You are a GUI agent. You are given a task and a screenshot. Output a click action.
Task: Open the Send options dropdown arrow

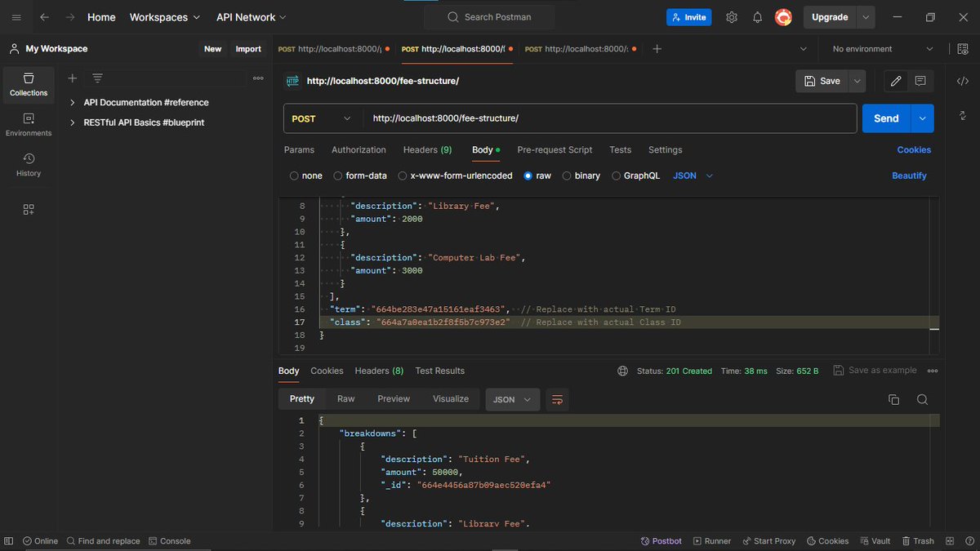[x=922, y=118]
